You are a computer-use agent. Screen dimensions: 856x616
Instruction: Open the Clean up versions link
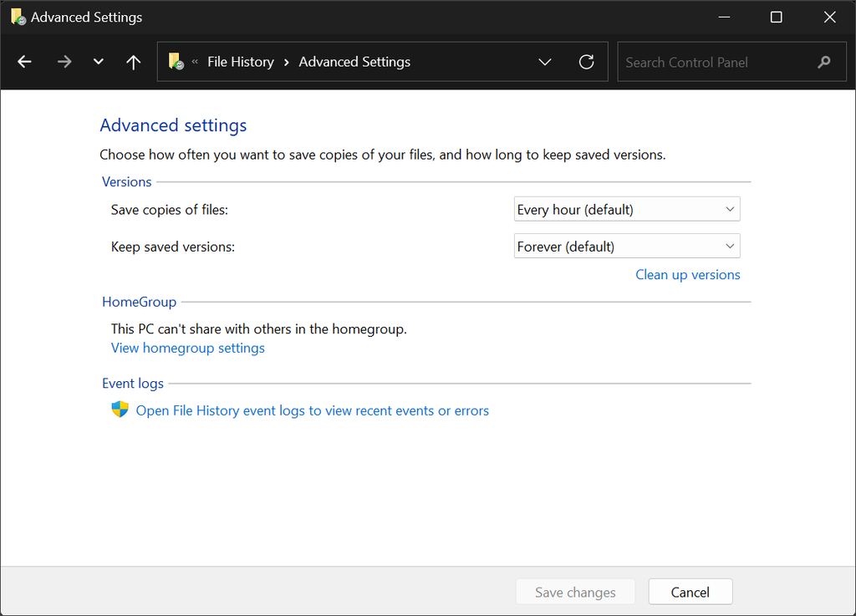687,274
